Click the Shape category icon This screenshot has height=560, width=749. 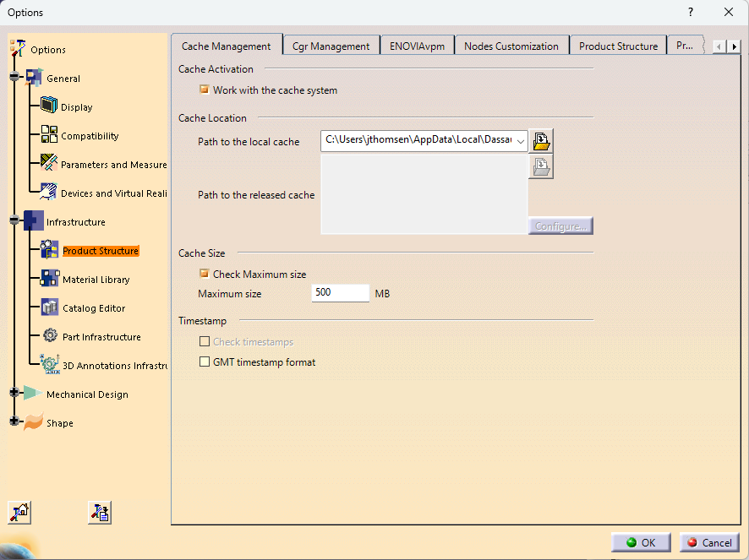34,421
